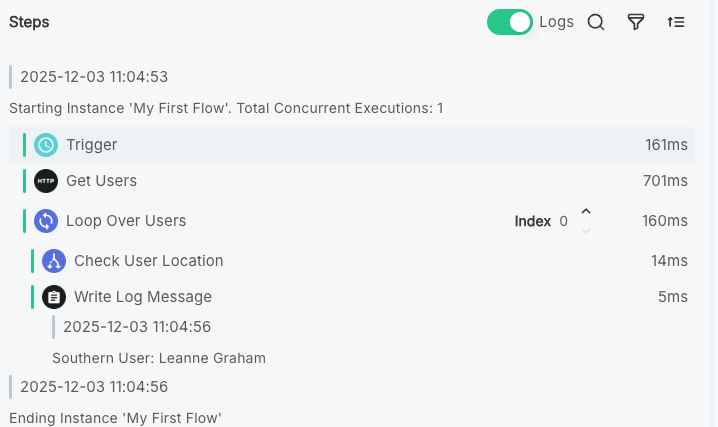Open the filter funnel icon
The width and height of the screenshot is (718, 427).
pos(636,22)
